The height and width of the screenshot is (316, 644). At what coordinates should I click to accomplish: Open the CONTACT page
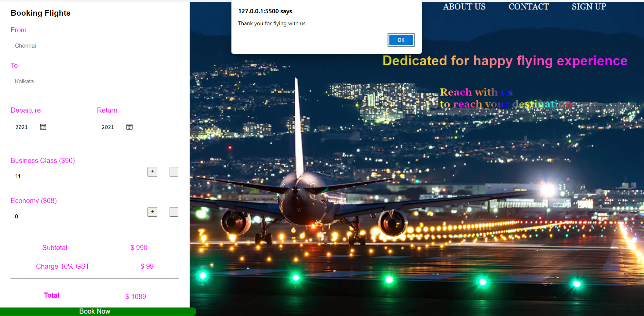click(528, 6)
